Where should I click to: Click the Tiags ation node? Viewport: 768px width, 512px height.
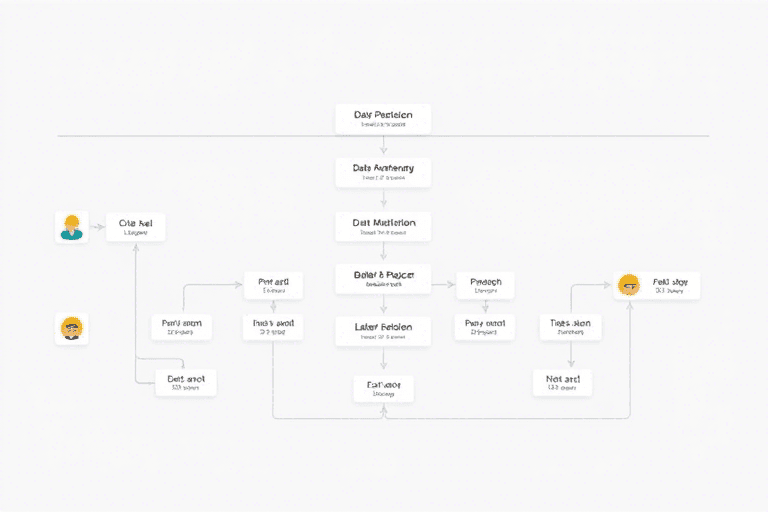pos(571,327)
